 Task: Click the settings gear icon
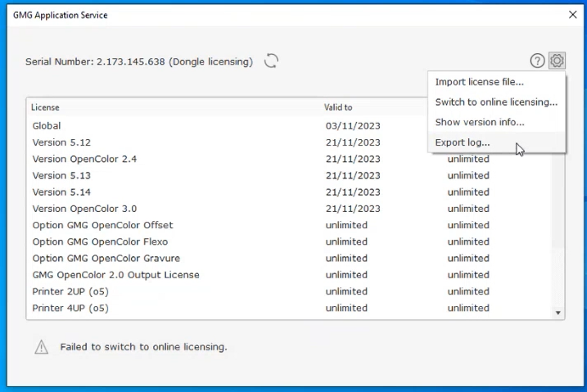(557, 61)
